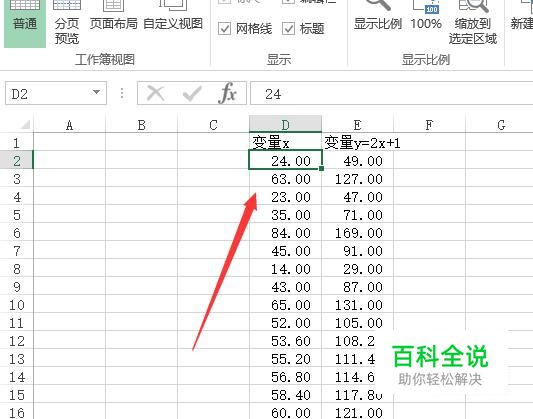The image size is (533, 419).
Task: Click cell with value 43.00
Action: [286, 286]
